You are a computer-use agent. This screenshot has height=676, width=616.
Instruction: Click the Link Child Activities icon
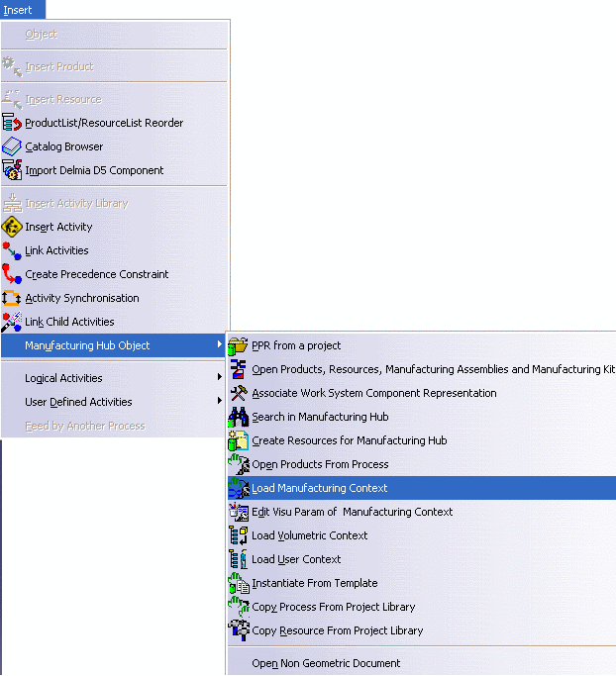coord(12,322)
